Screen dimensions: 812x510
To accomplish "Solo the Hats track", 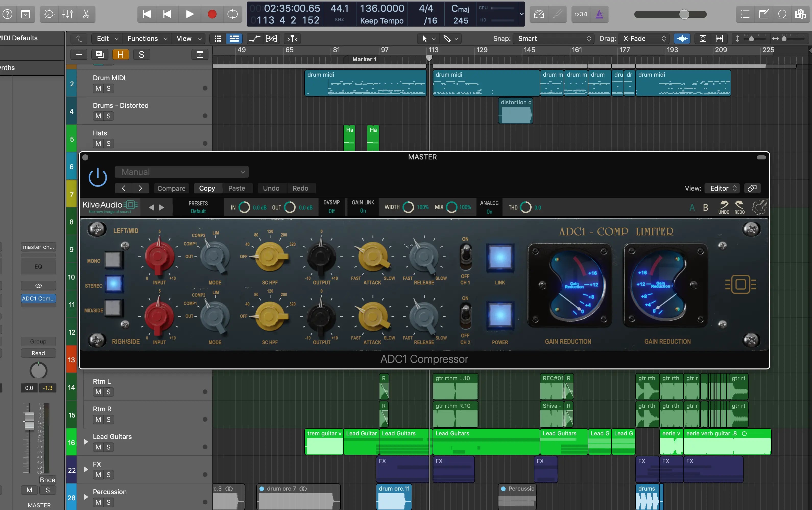I will click(x=109, y=144).
